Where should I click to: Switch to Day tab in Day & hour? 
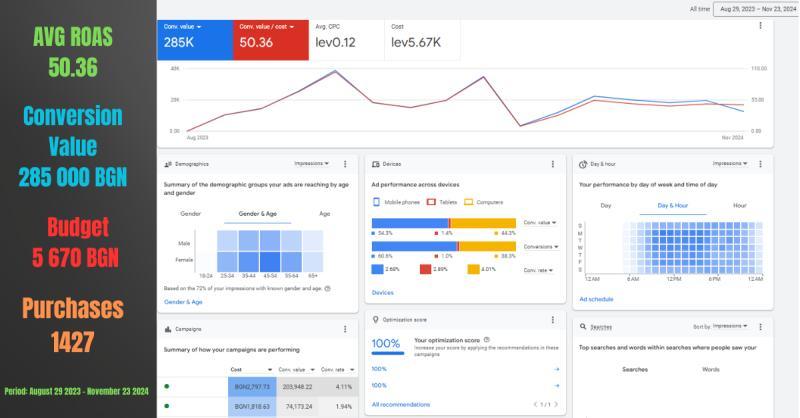[x=606, y=205]
